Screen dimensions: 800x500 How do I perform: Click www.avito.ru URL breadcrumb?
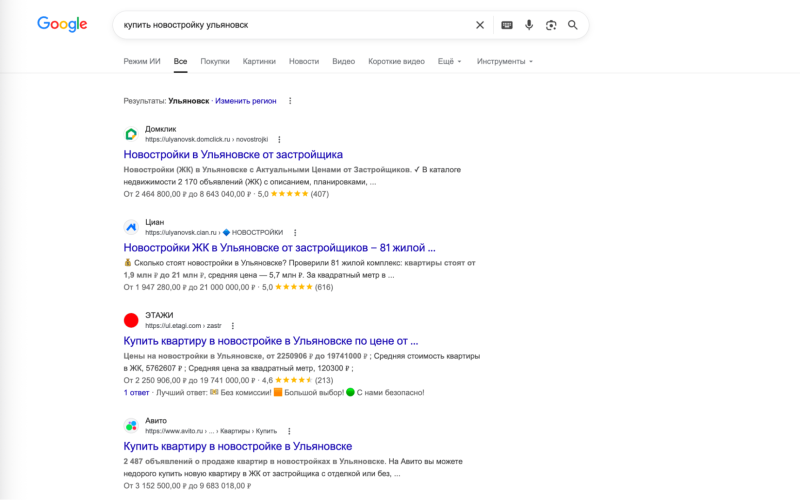coord(211,431)
